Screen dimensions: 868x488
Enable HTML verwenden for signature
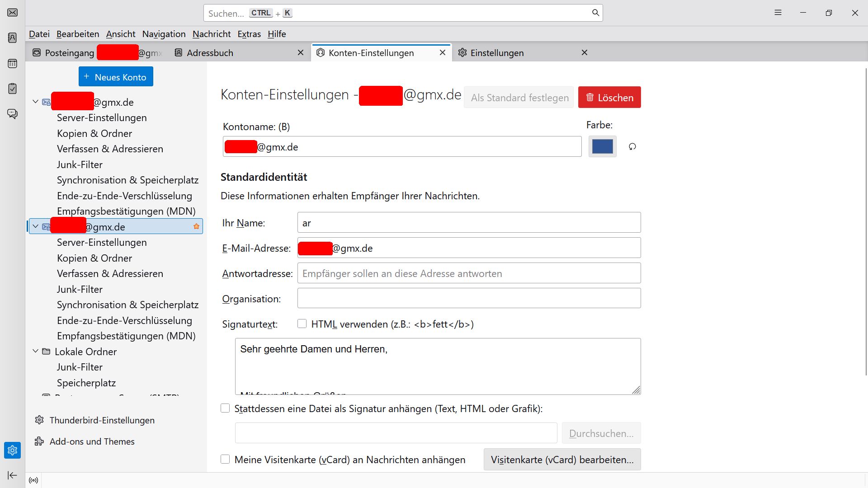click(302, 324)
